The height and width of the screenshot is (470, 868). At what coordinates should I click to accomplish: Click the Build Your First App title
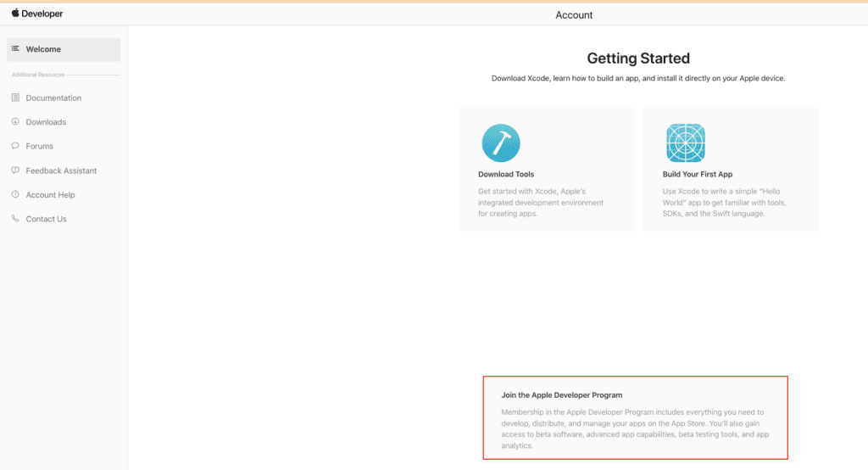698,174
